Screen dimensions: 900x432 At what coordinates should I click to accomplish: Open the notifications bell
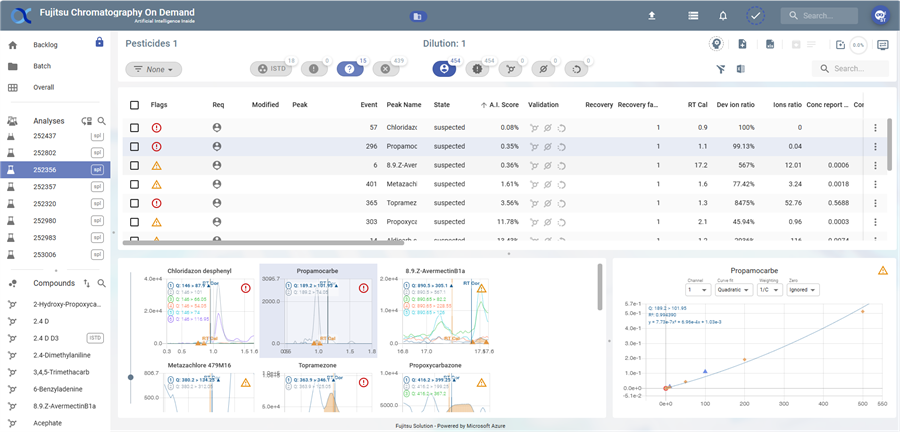coord(723,16)
